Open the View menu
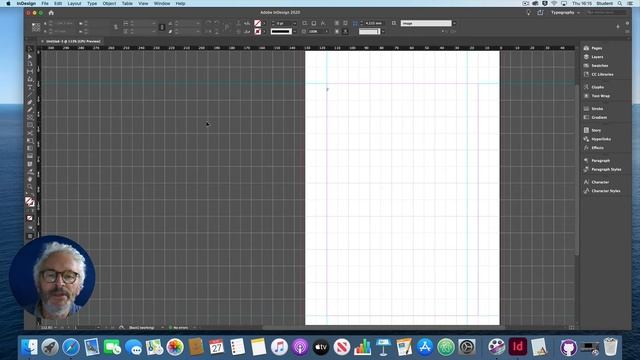Image resolution: width=640 pixels, height=360 pixels. coord(143,3)
